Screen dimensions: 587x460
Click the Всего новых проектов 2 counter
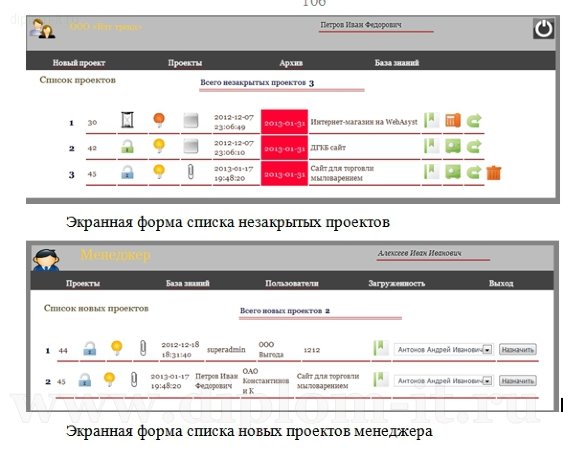[285, 311]
